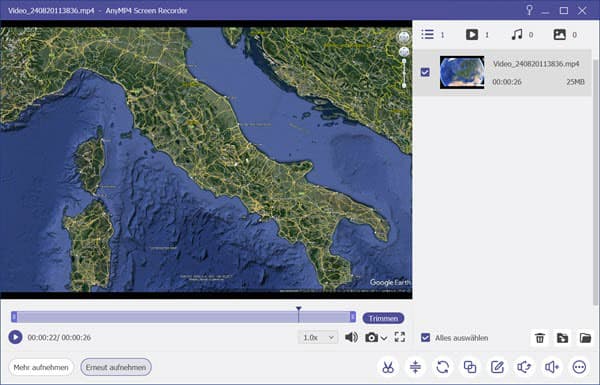Viewport: 600px width, 385px height.
Task: Open the extract audio tool icon
Action: (x=525, y=367)
